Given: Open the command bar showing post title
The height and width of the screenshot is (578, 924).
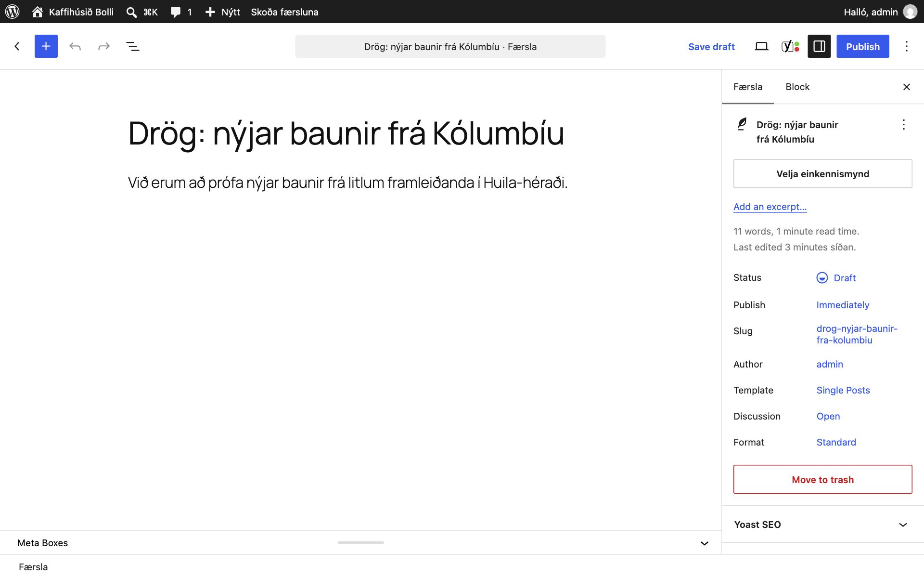Looking at the screenshot, I should pos(450,46).
